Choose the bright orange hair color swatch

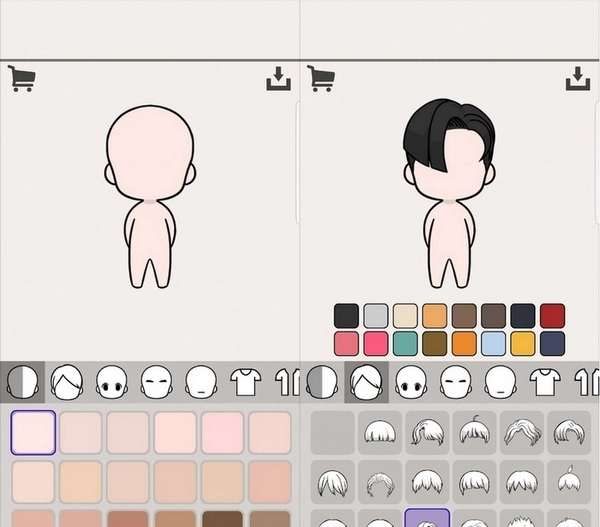[x=464, y=344]
